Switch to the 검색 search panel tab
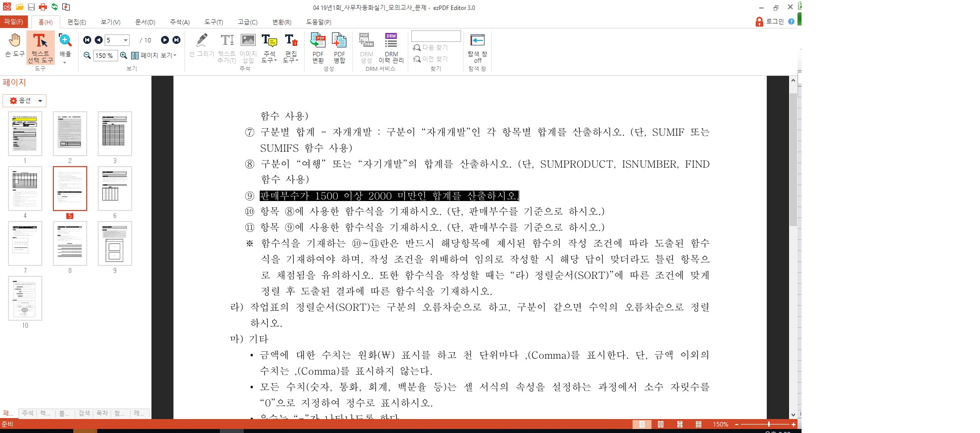The width and height of the screenshot is (980, 433). (x=84, y=413)
